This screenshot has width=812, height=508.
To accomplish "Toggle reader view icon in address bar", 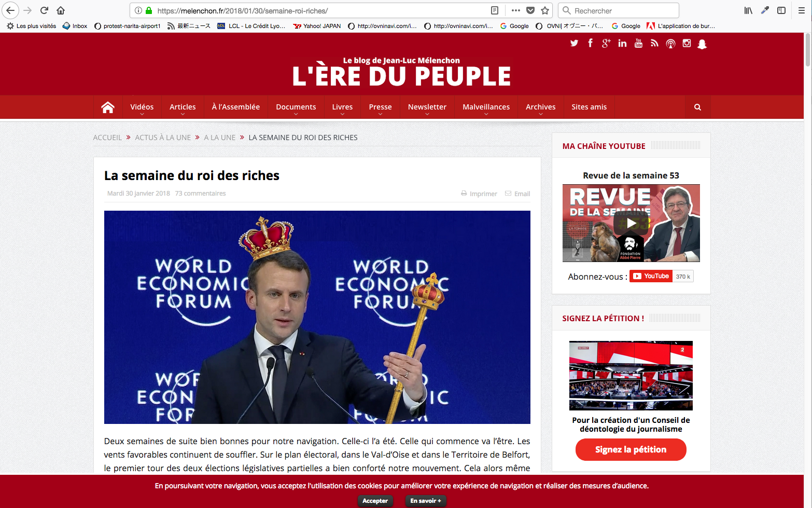I will [x=495, y=10].
